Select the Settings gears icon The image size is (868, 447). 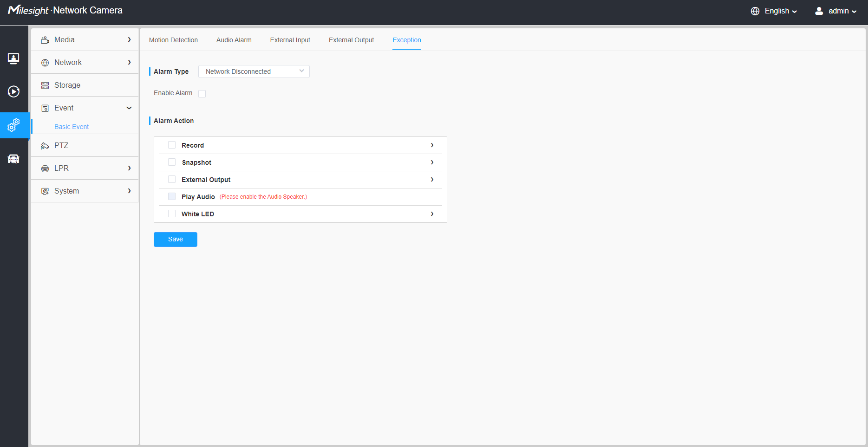(x=13, y=125)
